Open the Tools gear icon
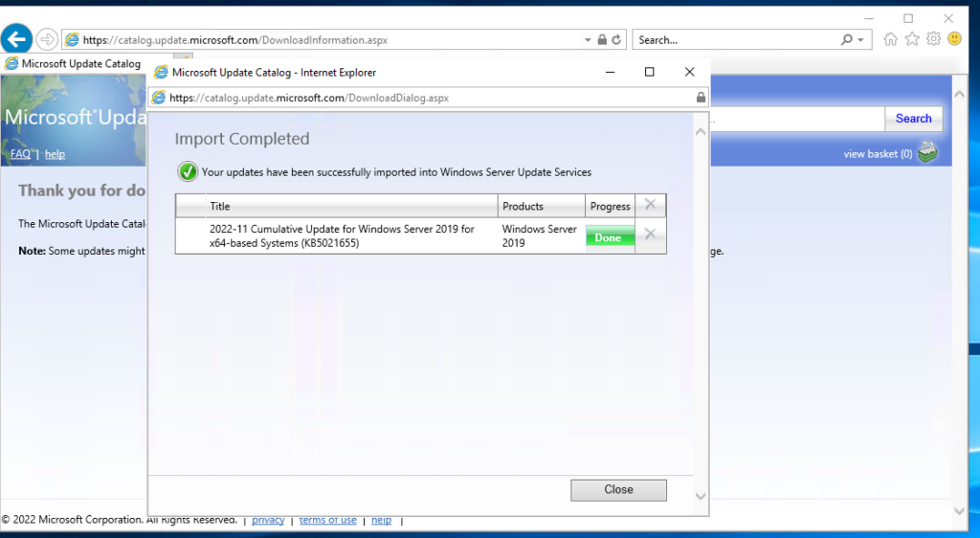 [933, 39]
